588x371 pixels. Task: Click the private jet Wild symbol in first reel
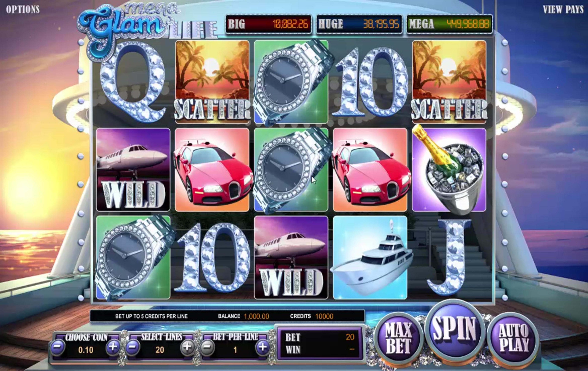(x=133, y=170)
